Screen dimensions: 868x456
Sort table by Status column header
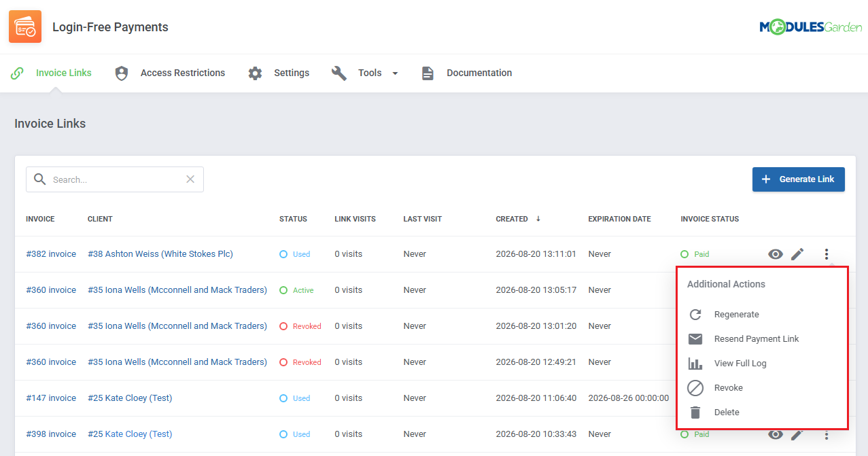tap(293, 219)
